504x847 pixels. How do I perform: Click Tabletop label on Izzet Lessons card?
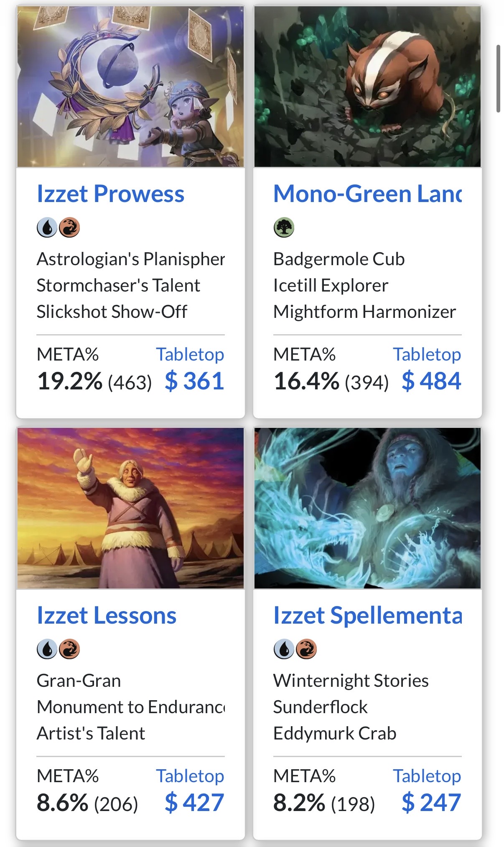pyautogui.click(x=190, y=776)
